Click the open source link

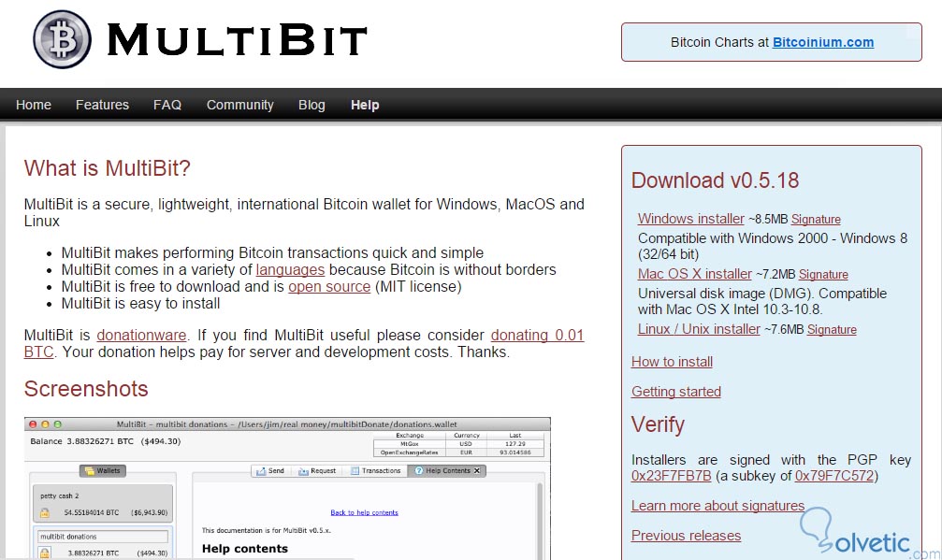coord(329,286)
